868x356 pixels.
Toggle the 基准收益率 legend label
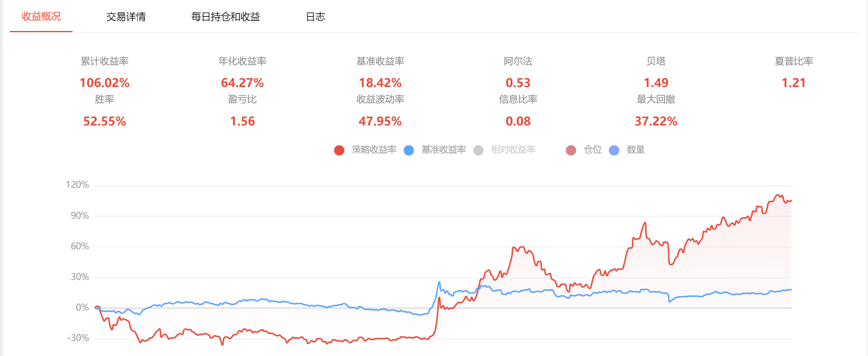[444, 150]
